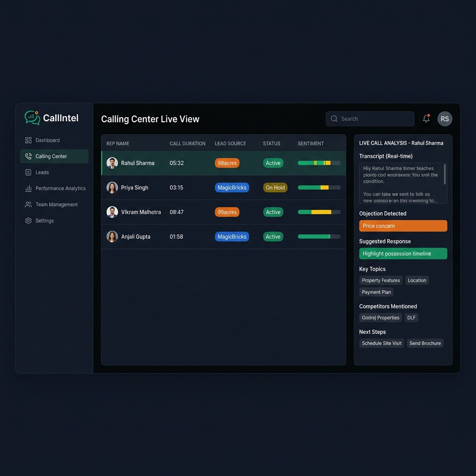Sort by LEAD SOURCE column header

(231, 143)
